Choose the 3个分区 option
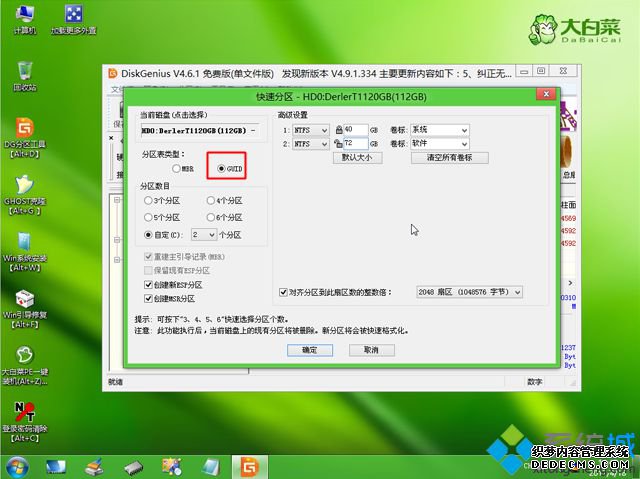The height and width of the screenshot is (479, 640). [x=162, y=200]
